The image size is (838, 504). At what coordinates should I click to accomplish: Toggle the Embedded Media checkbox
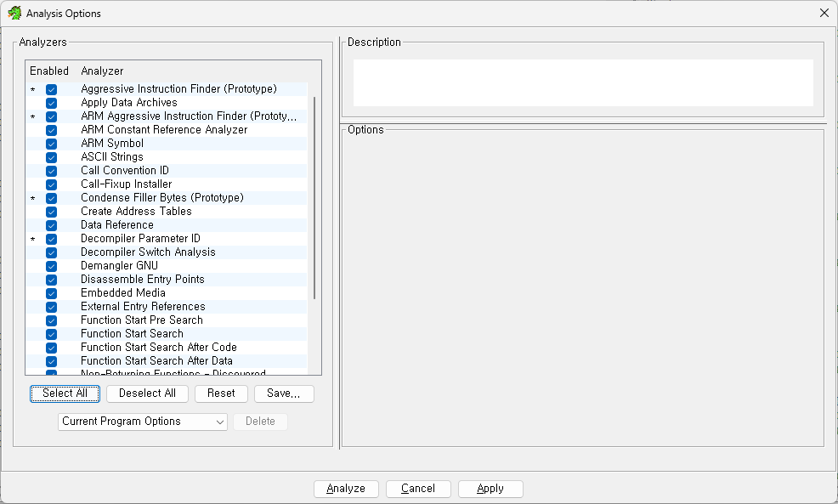pyautogui.click(x=52, y=293)
